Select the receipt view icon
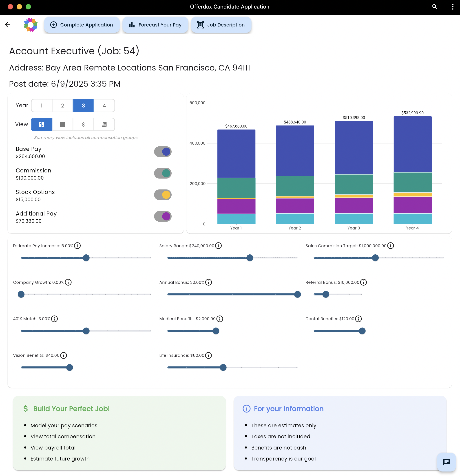The height and width of the screenshot is (476, 460). [104, 125]
